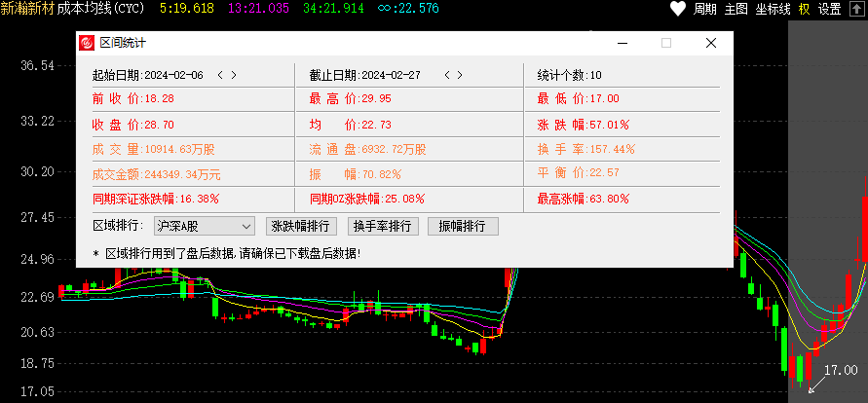Viewport: 868px width, 403px height.
Task: Click the 换手率:157.44% value
Action: [585, 149]
